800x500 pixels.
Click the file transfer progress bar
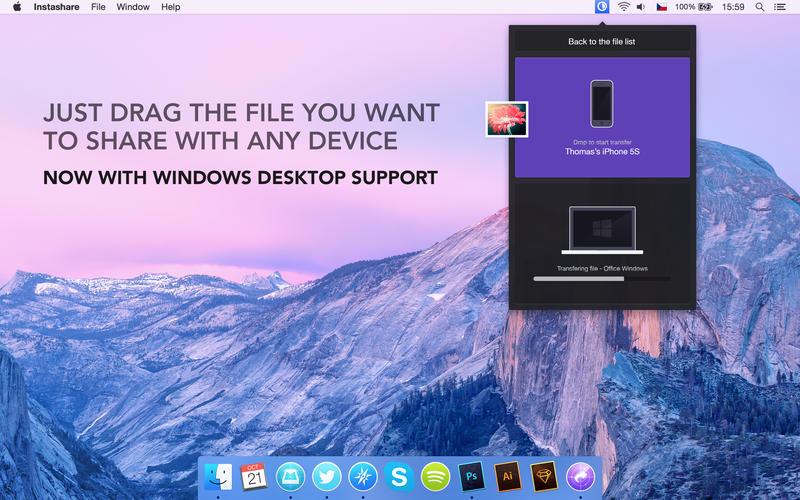(x=602, y=279)
